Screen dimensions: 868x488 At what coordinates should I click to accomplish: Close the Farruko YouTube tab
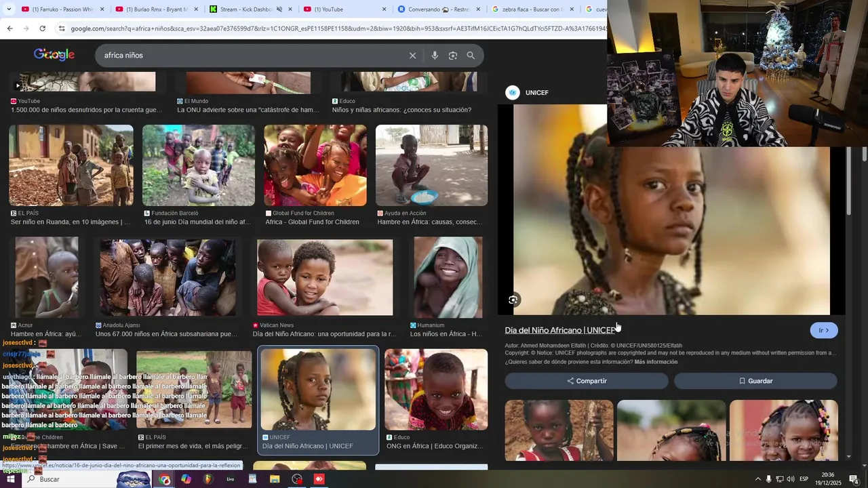point(102,9)
